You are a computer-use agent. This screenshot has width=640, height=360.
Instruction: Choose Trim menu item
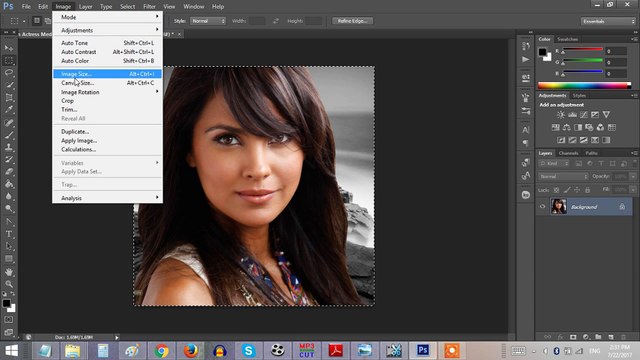tap(108, 109)
